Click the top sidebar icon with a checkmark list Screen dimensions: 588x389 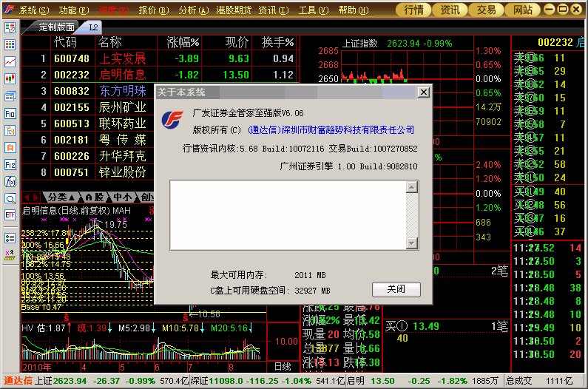10,27
